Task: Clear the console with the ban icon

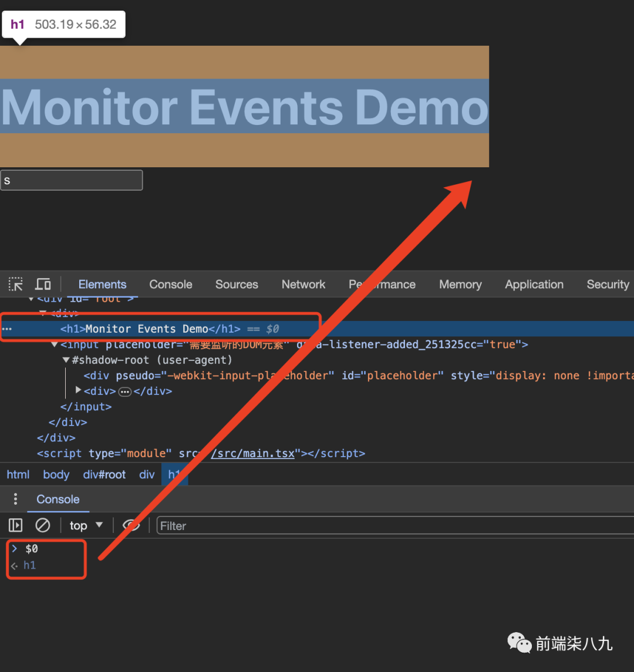Action: (x=42, y=525)
